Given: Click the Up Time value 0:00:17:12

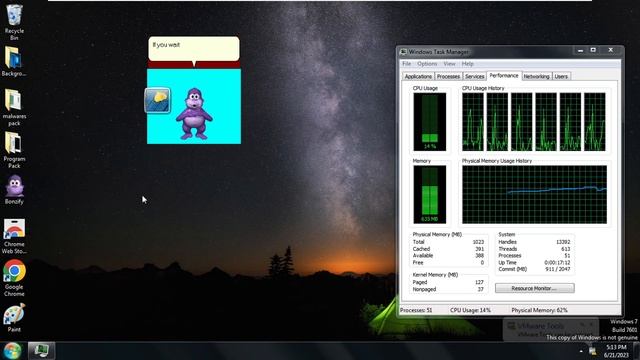Looking at the screenshot, I should point(557,262).
